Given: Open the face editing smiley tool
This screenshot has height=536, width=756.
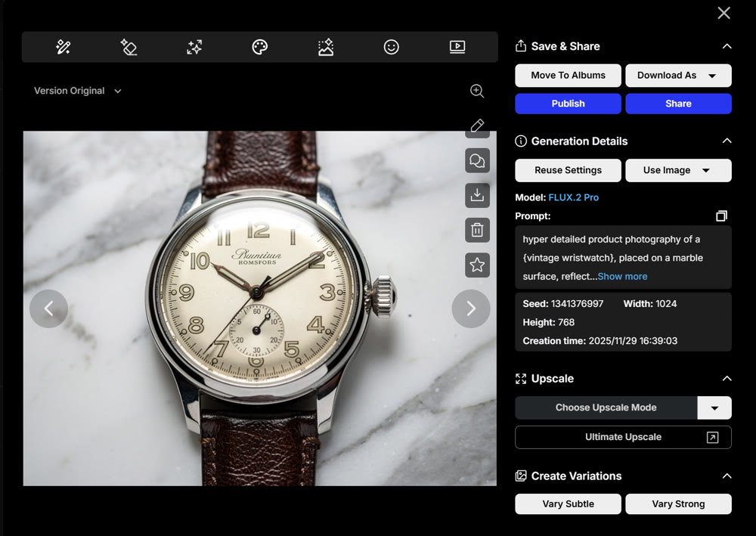Looking at the screenshot, I should [x=391, y=47].
